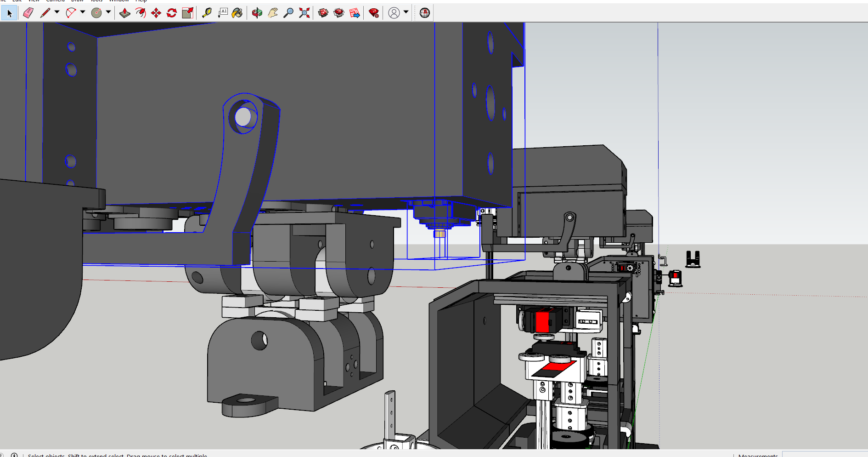The height and width of the screenshot is (457, 868).
Task: Switch to the Orbit camera tool
Action: click(257, 13)
